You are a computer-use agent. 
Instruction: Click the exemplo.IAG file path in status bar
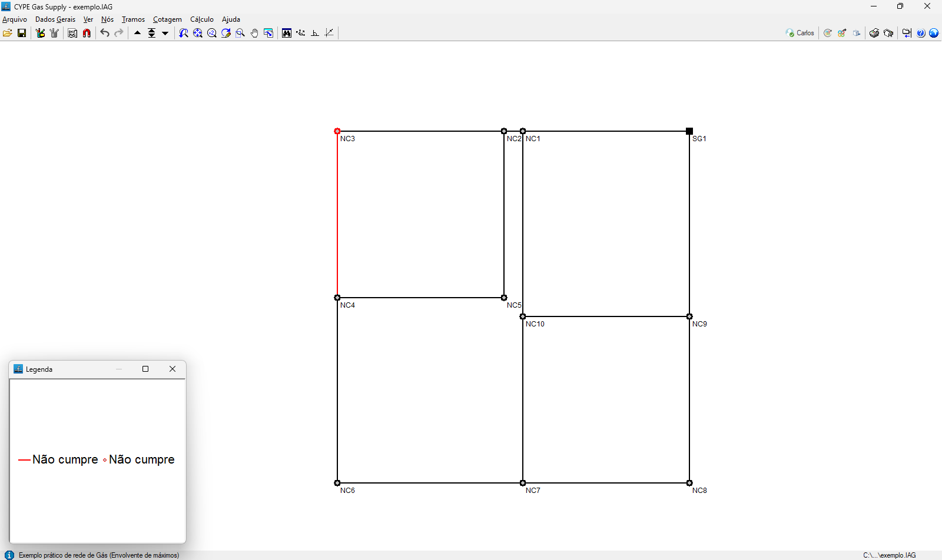click(890, 555)
